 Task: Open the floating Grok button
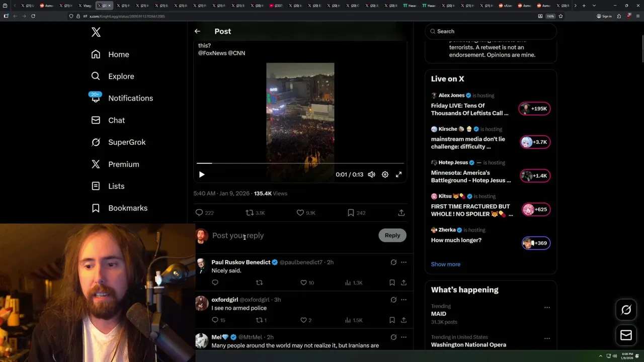pos(626,310)
